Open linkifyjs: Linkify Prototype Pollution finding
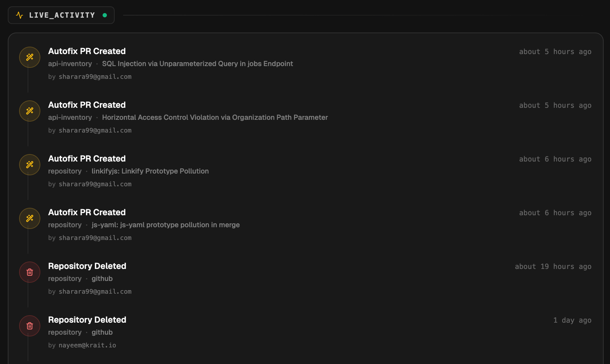This screenshot has width=610, height=364. pos(150,171)
